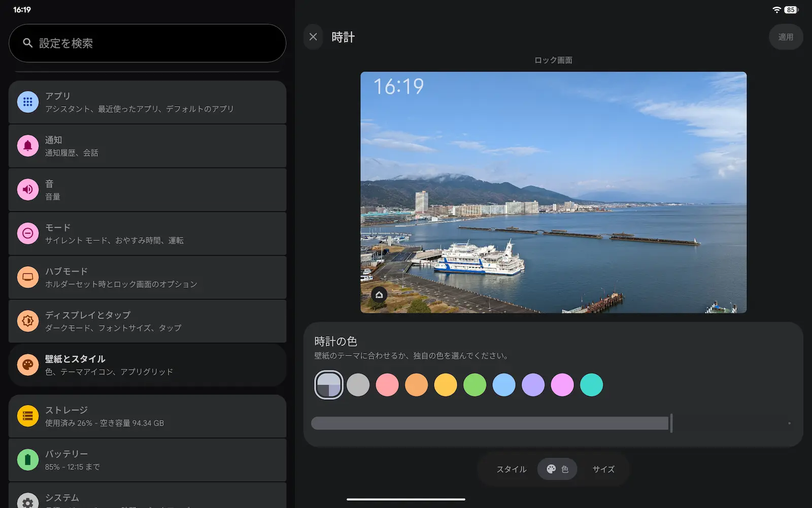Choose the pink-red clock color
The width and height of the screenshot is (812, 508).
(x=387, y=385)
